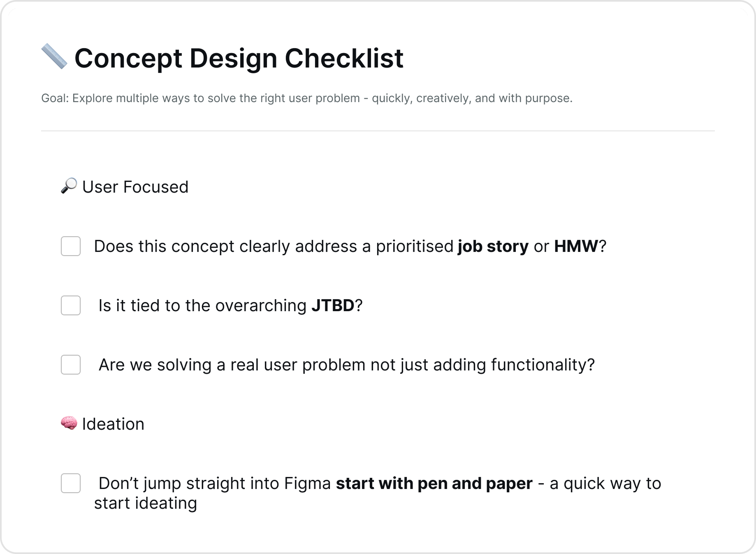Click the magnifying glass icon by User Focused
This screenshot has height=554, width=756.
point(69,186)
